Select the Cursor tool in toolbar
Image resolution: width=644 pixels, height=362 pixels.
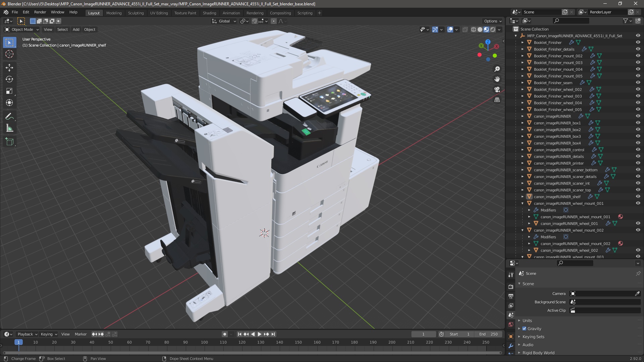pyautogui.click(x=9, y=54)
